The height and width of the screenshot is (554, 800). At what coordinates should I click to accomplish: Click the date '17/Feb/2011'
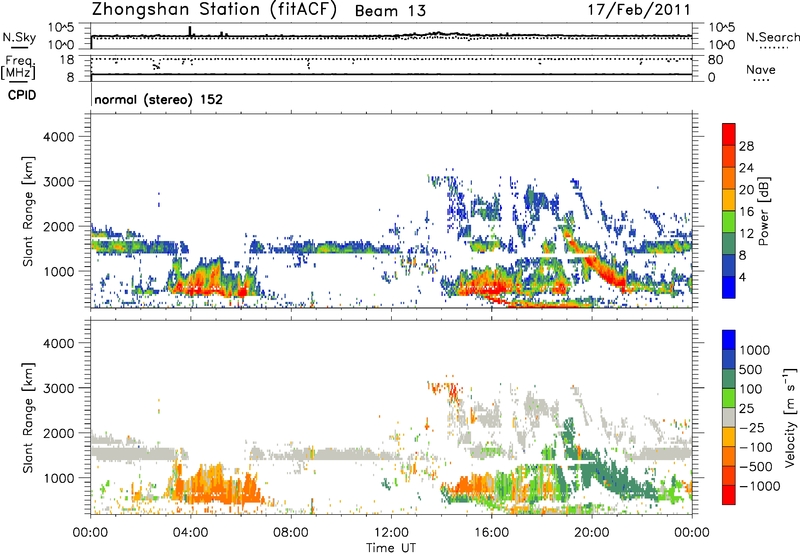click(x=639, y=10)
